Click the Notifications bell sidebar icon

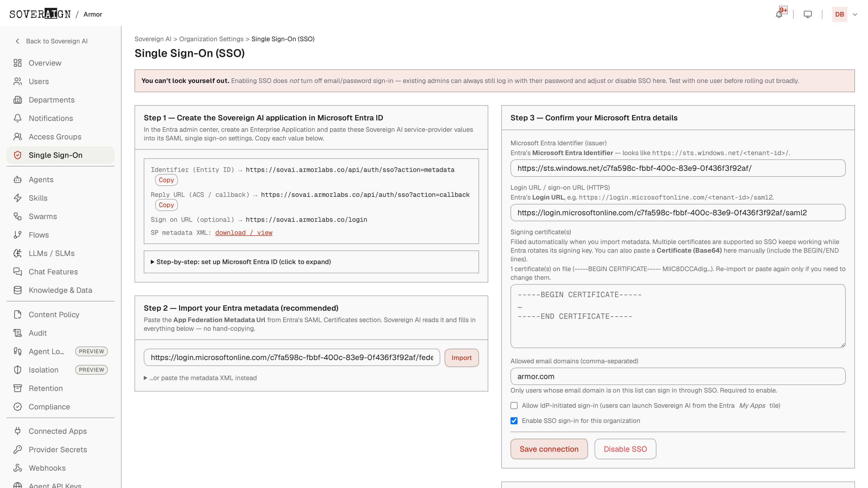(x=18, y=118)
